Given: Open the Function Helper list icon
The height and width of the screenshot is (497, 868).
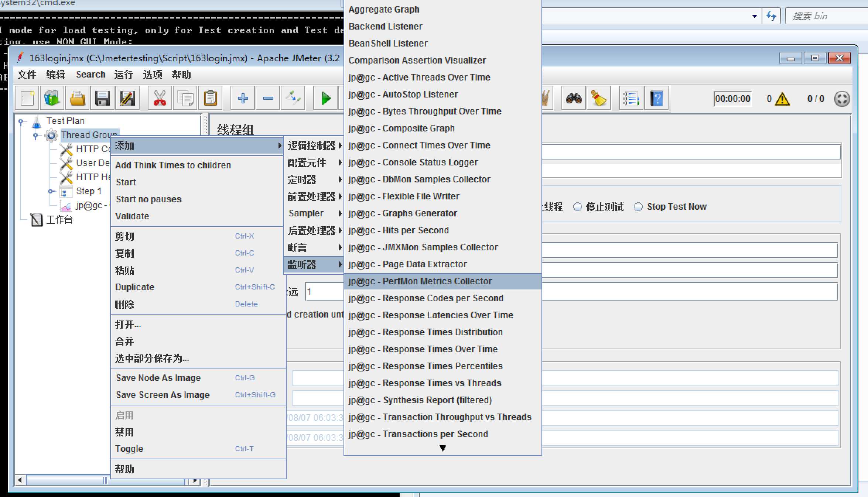Looking at the screenshot, I should [631, 99].
